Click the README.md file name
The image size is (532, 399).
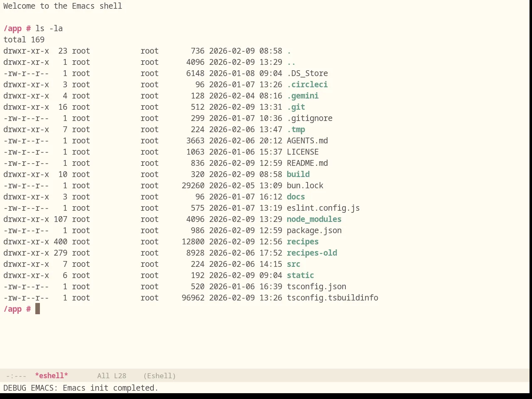(x=307, y=163)
